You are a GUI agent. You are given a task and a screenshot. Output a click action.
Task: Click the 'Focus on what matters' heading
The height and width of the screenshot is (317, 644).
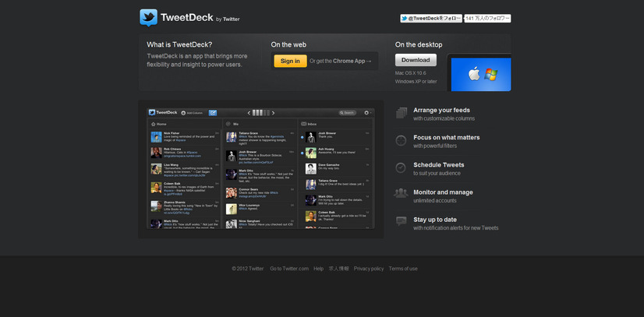click(447, 137)
